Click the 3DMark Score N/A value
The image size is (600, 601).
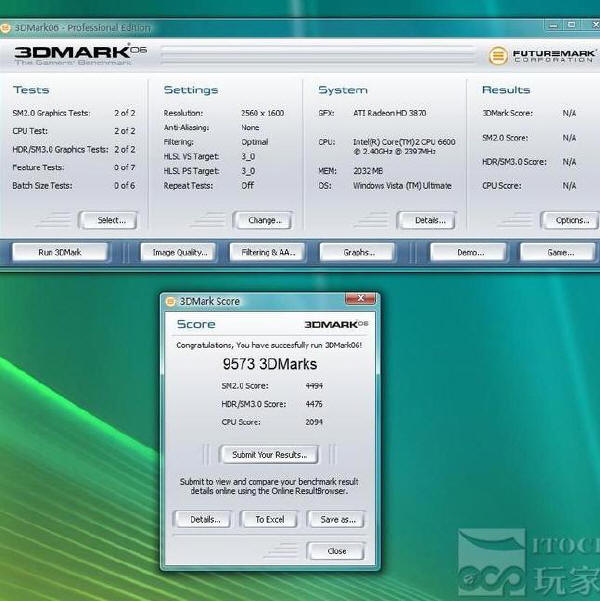569,113
